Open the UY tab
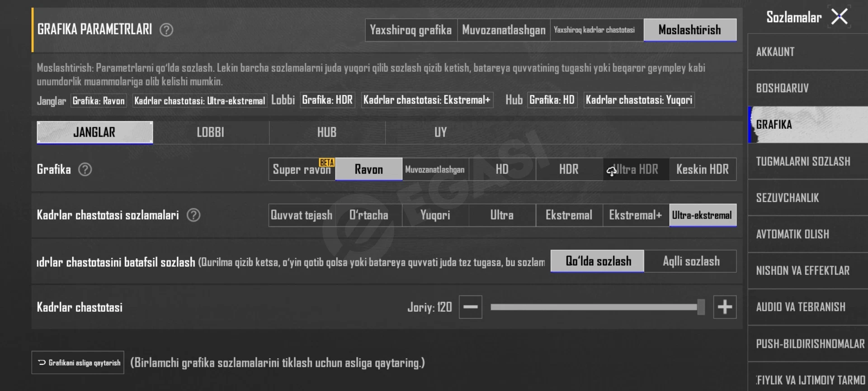 [x=441, y=132]
